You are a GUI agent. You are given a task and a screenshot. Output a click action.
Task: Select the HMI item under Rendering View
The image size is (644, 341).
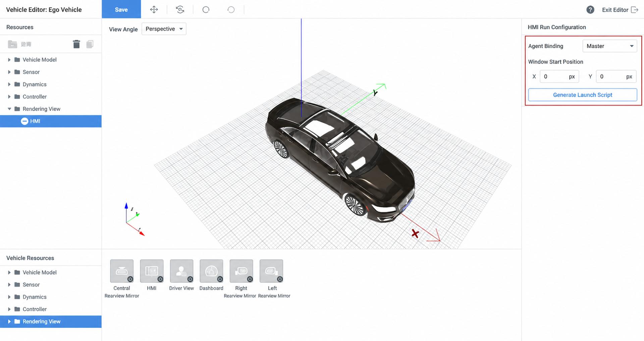pos(51,121)
